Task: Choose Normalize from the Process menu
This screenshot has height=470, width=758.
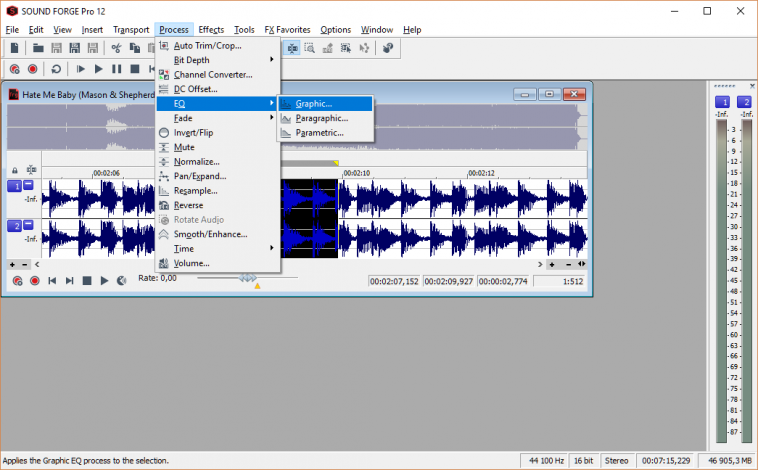Action: 196,161
